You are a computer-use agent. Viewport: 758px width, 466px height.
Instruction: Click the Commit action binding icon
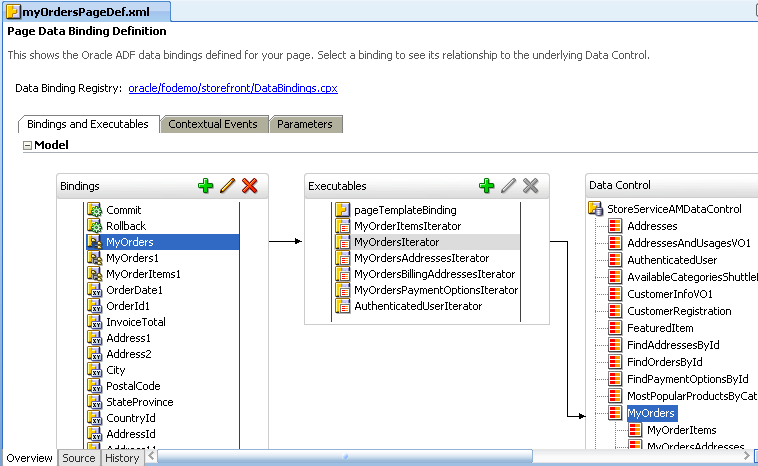click(95, 210)
